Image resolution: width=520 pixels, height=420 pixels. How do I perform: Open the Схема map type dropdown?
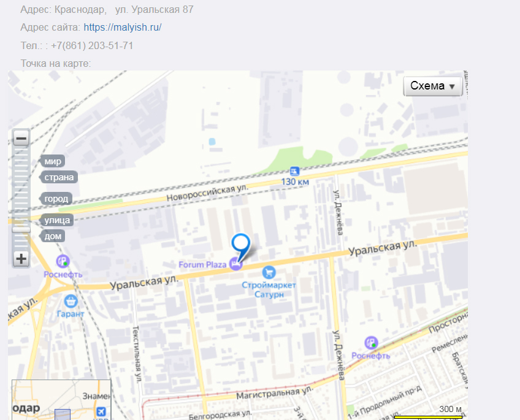coord(432,86)
